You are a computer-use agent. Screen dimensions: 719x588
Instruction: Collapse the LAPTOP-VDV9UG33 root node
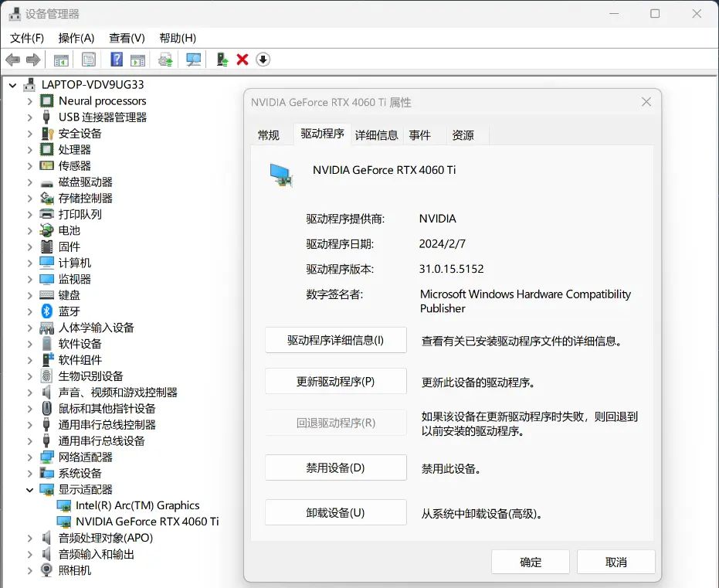pyautogui.click(x=13, y=85)
